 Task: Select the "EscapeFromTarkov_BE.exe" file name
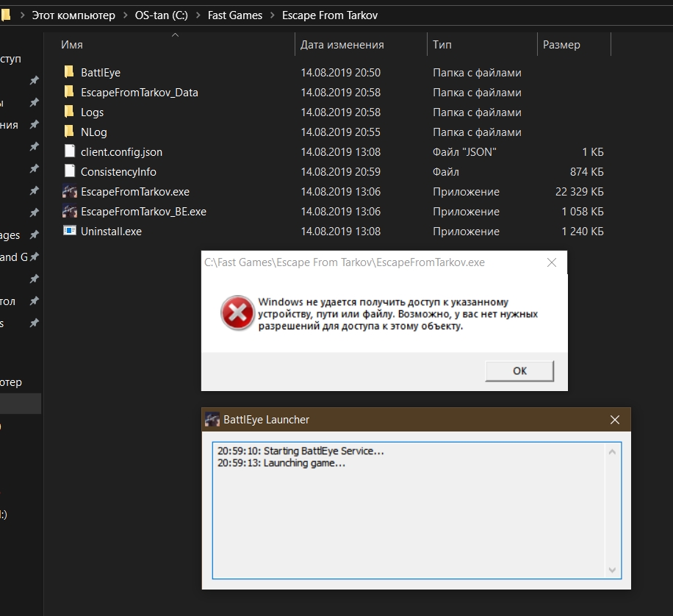[x=143, y=211]
